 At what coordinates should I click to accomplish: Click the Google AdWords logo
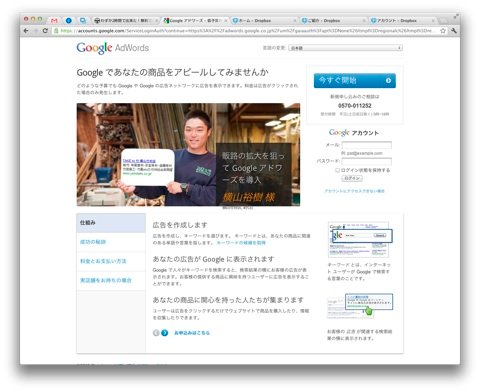pyautogui.click(x=113, y=48)
